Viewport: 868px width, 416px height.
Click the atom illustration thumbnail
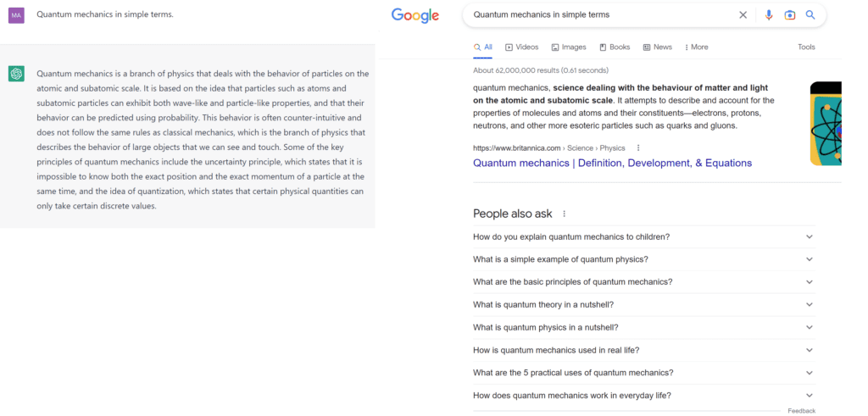pyautogui.click(x=826, y=123)
